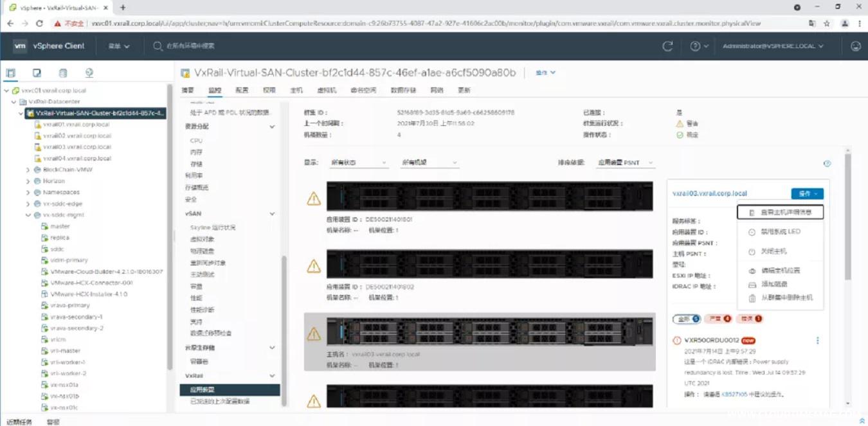This screenshot has height=426, width=868.
Task: Choose 查看主机详细信息 from the actions menu
Action: coord(780,212)
